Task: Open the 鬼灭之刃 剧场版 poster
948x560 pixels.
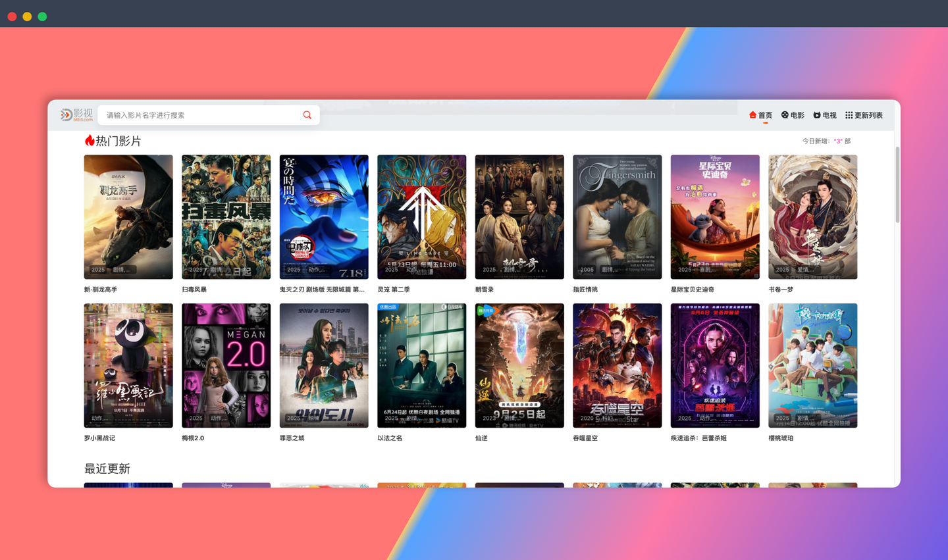Action: pos(324,217)
